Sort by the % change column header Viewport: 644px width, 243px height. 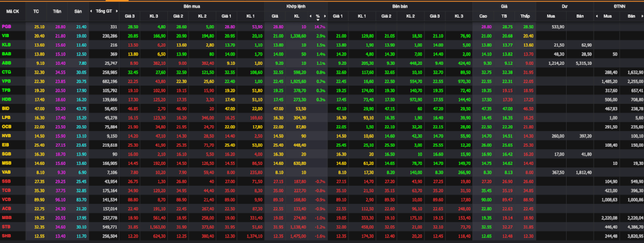[x=318, y=16]
